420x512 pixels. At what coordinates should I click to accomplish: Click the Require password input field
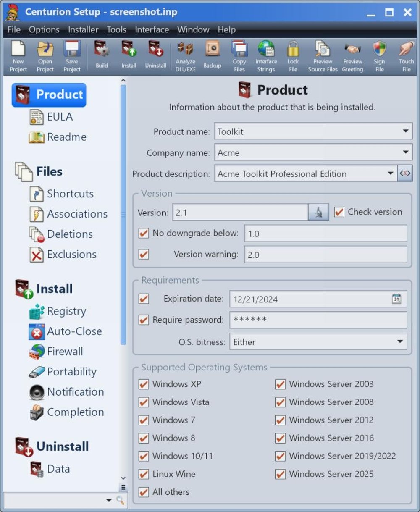coord(318,320)
